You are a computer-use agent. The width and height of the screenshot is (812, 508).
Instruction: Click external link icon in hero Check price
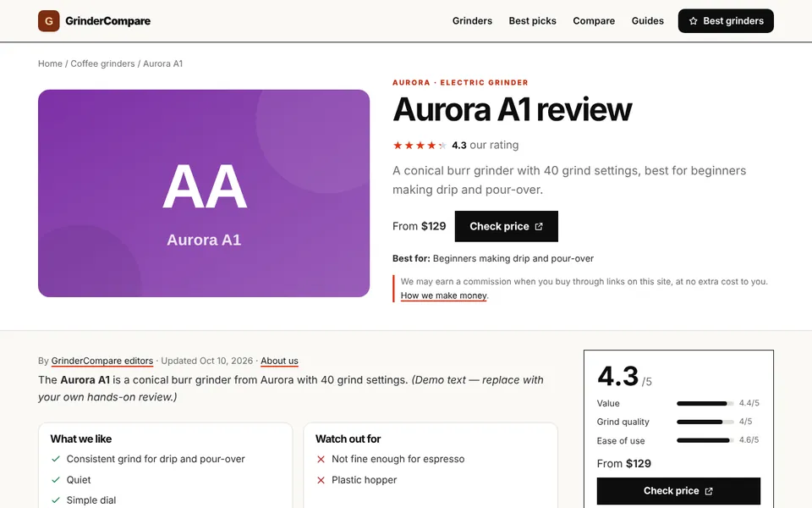539,227
